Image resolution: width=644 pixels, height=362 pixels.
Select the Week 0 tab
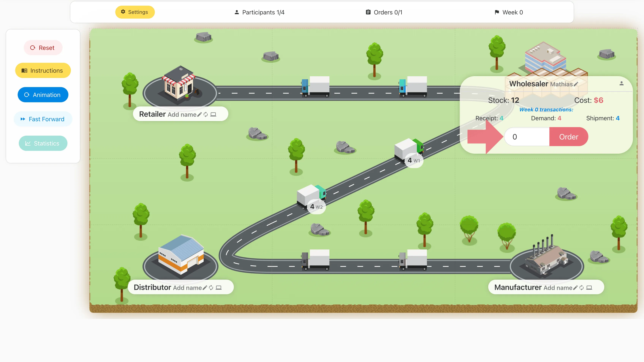click(x=509, y=12)
